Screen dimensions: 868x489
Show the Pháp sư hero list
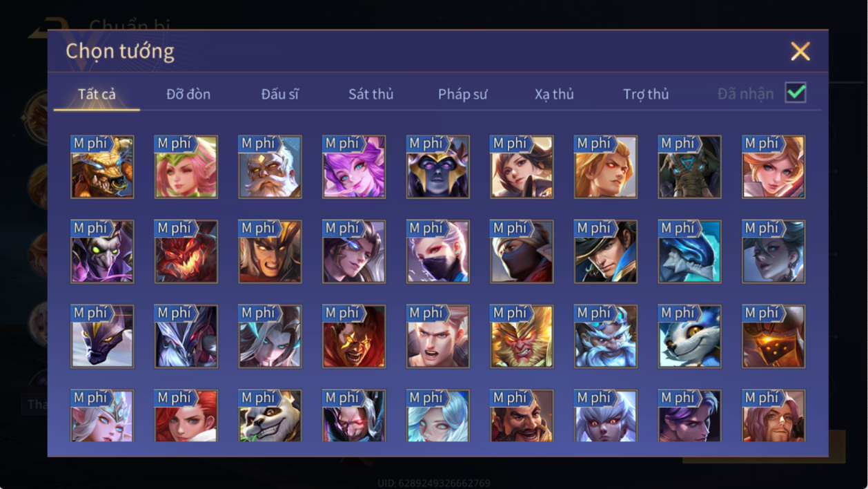coord(463,94)
